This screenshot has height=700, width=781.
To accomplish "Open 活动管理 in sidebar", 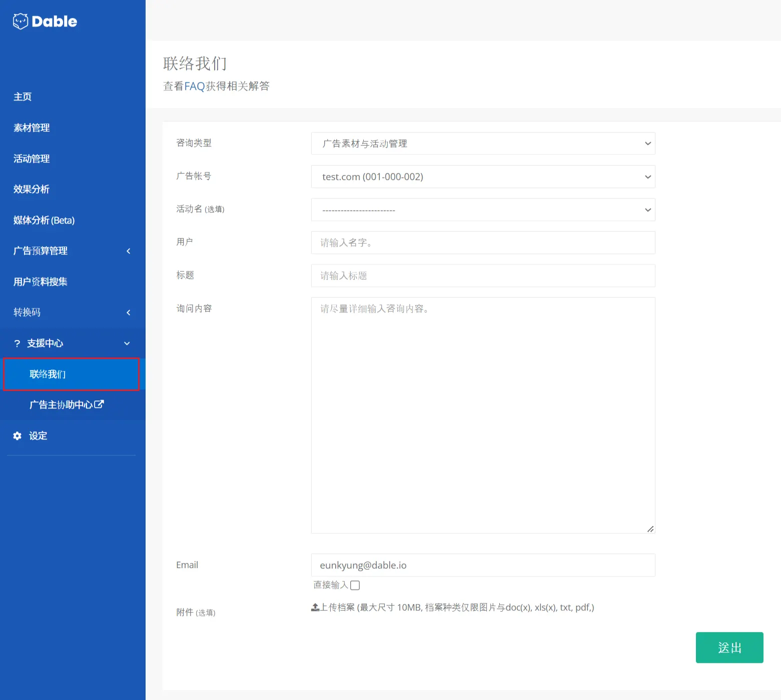I will point(32,158).
